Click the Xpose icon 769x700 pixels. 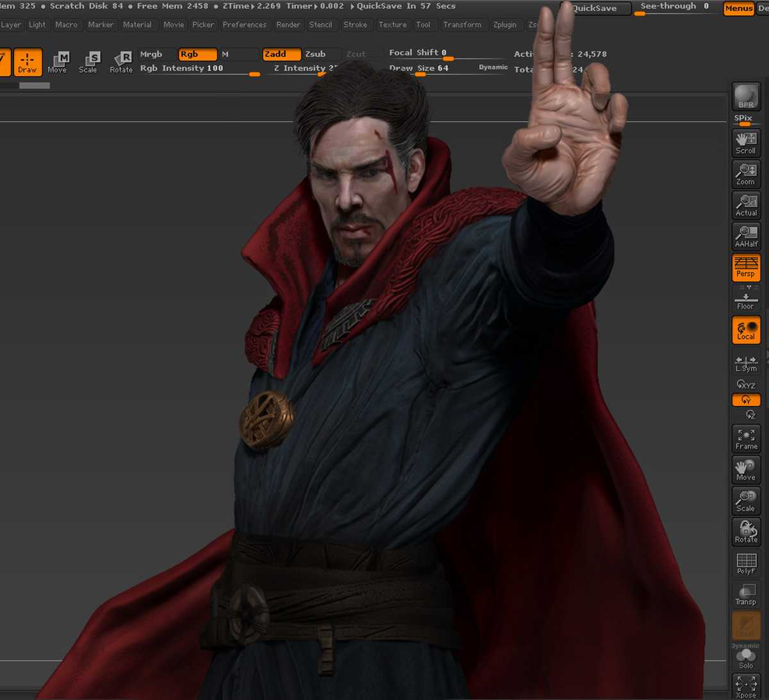pos(746,687)
